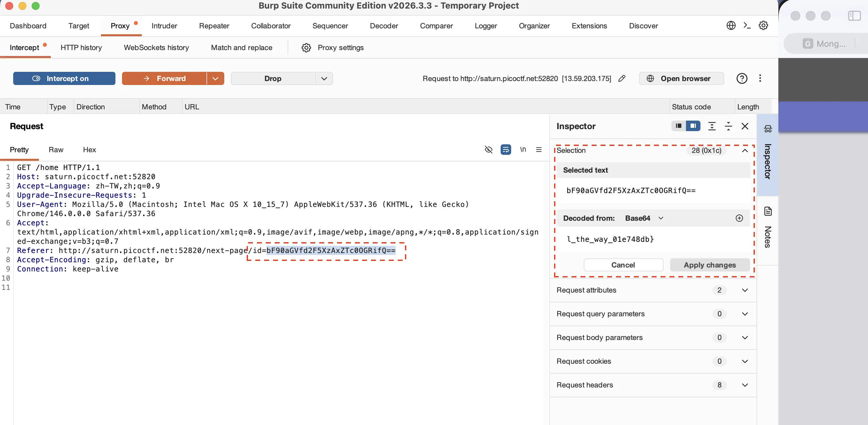Toggle message line wrap icon

[x=506, y=149]
